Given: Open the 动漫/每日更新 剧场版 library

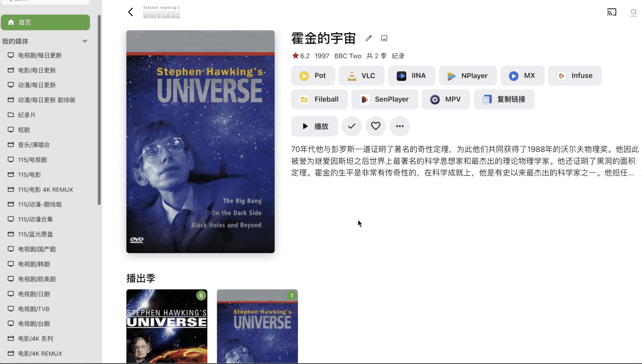Looking at the screenshot, I should pyautogui.click(x=45, y=100).
